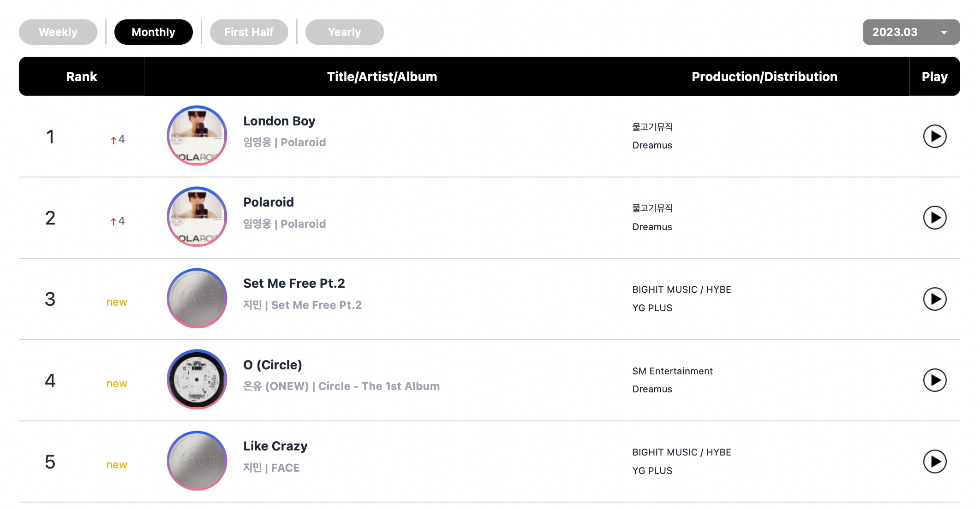Click the London Boy album cover thumbnail
980x509 pixels.
click(x=197, y=136)
